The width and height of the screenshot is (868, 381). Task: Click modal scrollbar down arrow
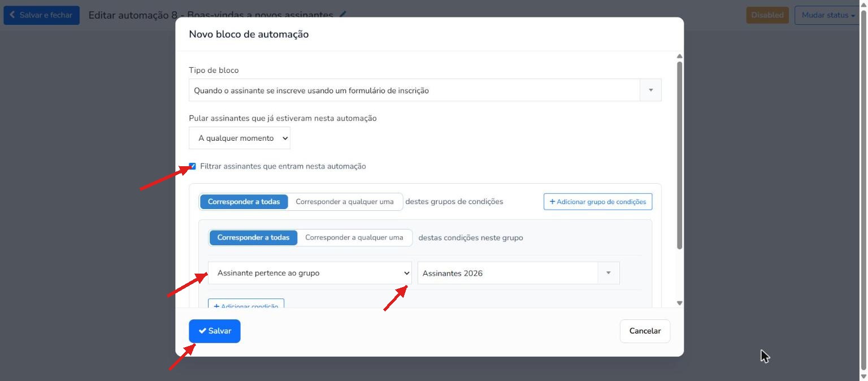pyautogui.click(x=680, y=304)
